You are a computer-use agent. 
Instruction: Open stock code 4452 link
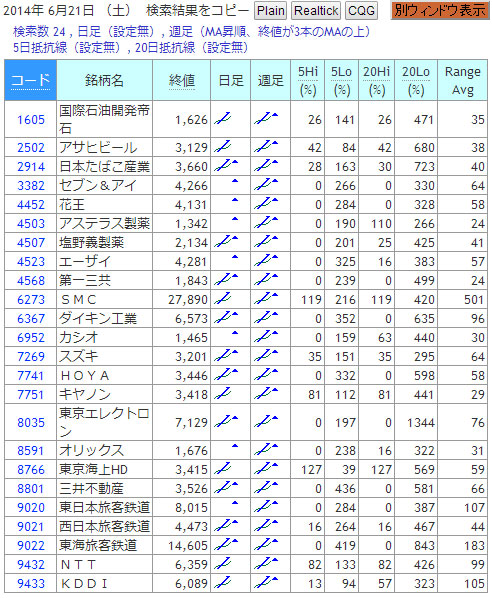(31, 205)
